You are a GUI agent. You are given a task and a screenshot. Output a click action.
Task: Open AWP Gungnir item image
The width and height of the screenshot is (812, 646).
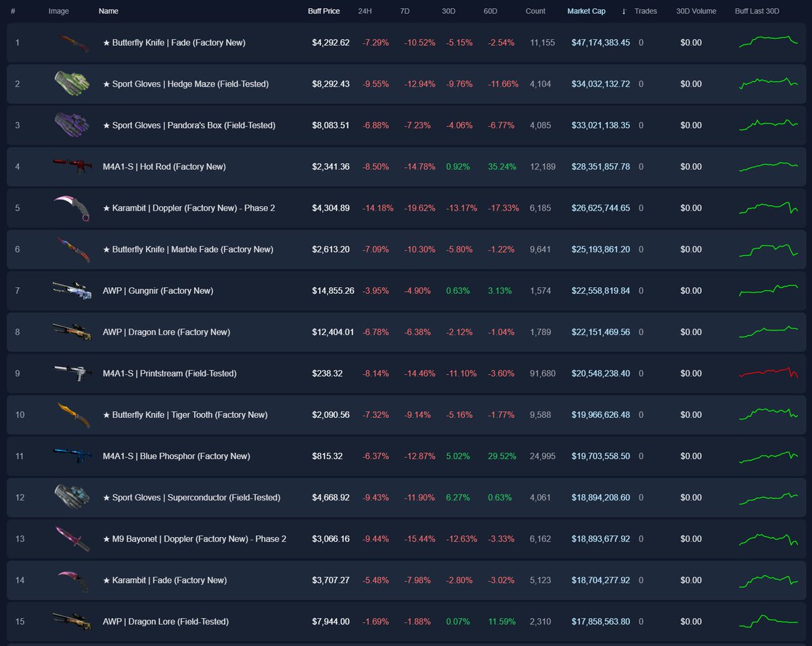pyautogui.click(x=72, y=290)
